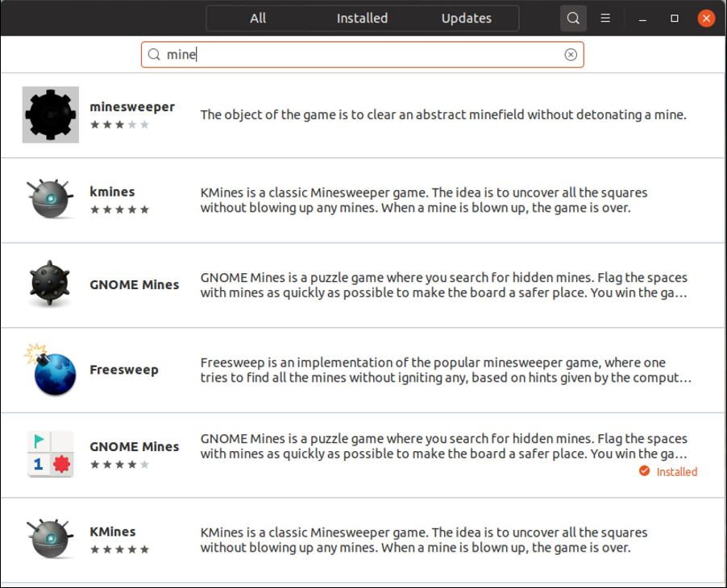Close the Software window
Screen dimensions: 727x588
(706, 18)
